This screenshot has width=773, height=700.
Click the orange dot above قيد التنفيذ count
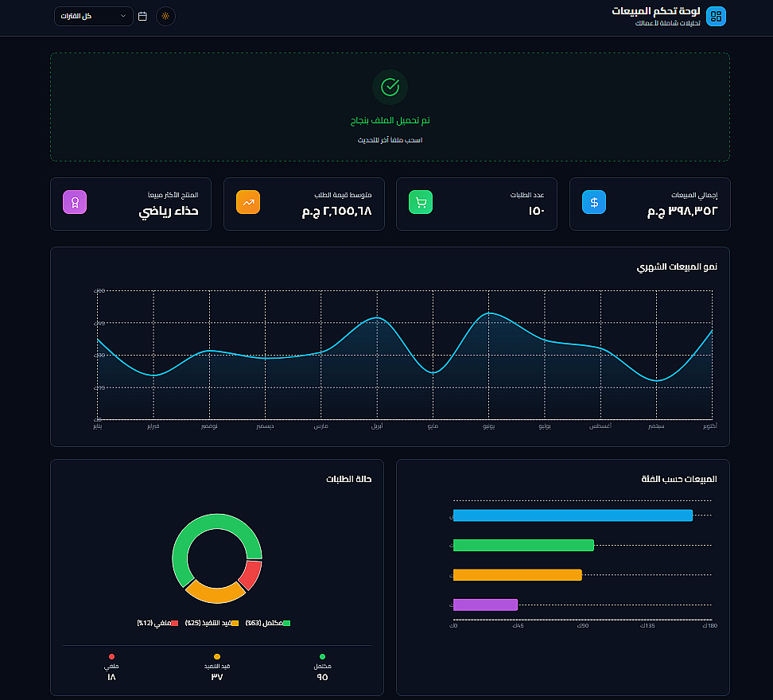[217, 656]
